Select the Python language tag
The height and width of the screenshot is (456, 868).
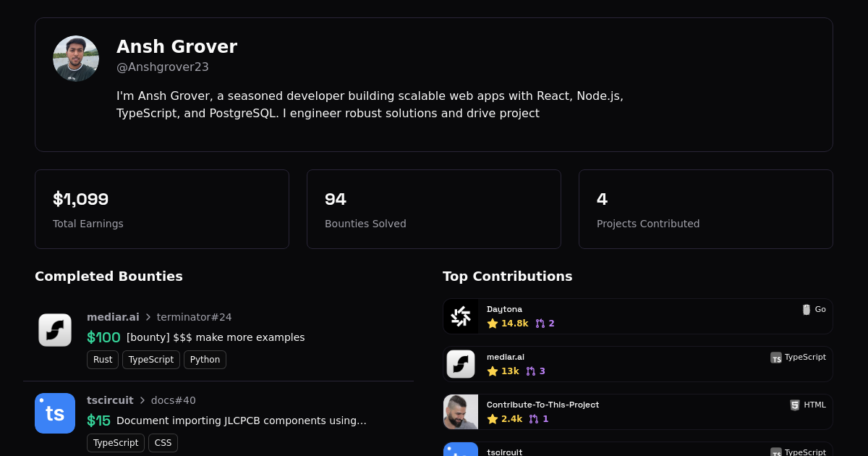click(205, 360)
